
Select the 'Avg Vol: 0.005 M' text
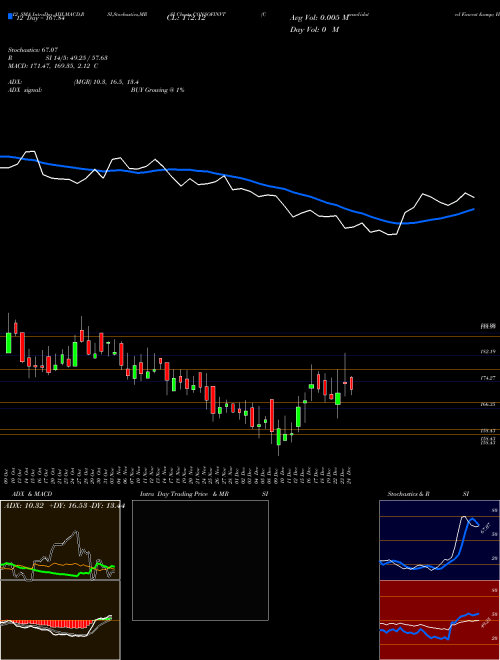click(x=319, y=18)
